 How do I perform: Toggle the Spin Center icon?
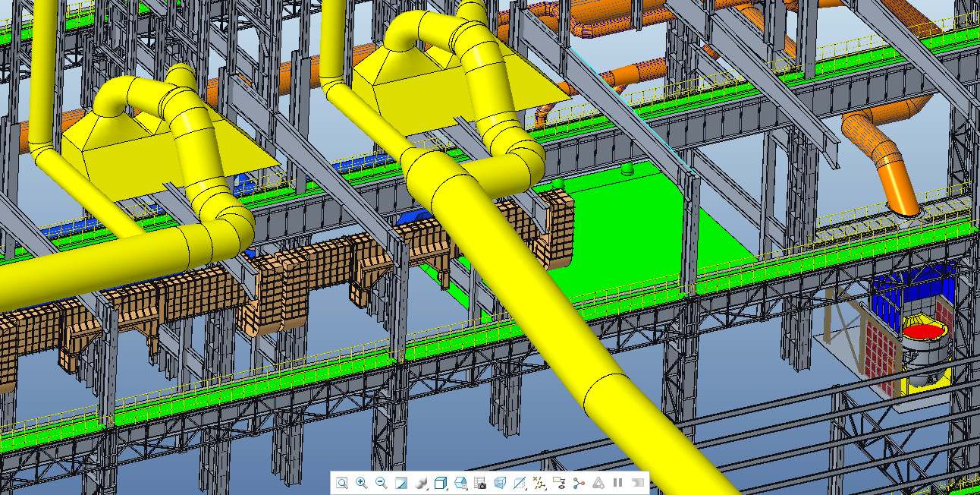tap(579, 483)
